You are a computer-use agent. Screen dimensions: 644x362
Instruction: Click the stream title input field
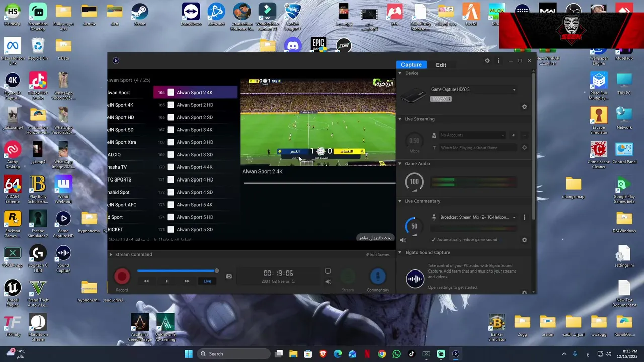[478, 148]
